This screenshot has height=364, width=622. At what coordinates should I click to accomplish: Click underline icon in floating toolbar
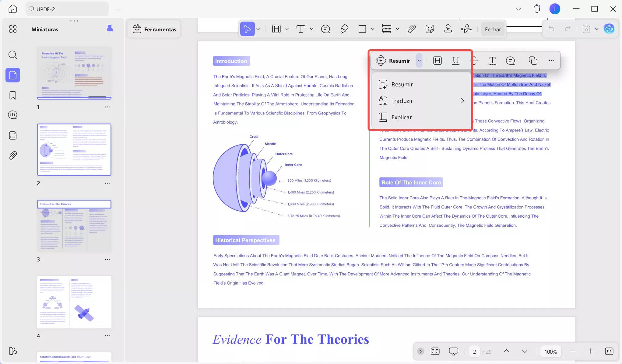pyautogui.click(x=455, y=61)
